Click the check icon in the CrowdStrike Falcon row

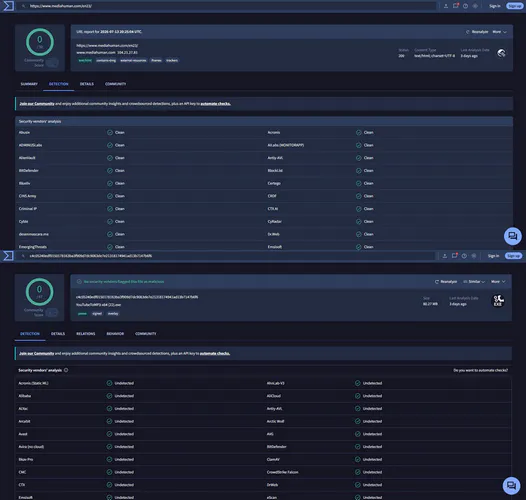pos(358,472)
